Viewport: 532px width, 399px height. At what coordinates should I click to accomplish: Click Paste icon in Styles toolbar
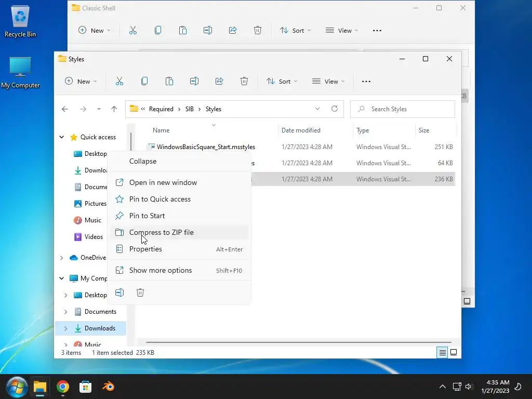point(169,82)
